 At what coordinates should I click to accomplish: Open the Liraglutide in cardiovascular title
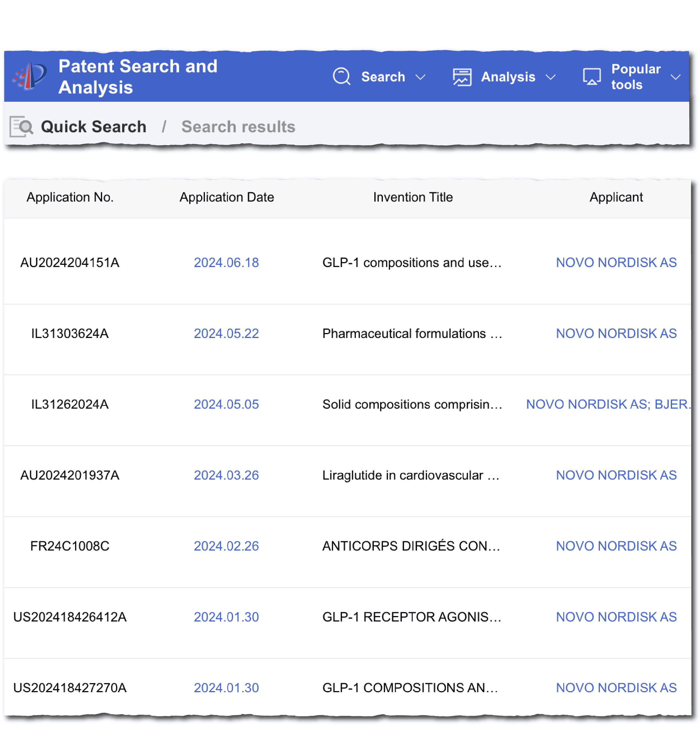coord(411,475)
